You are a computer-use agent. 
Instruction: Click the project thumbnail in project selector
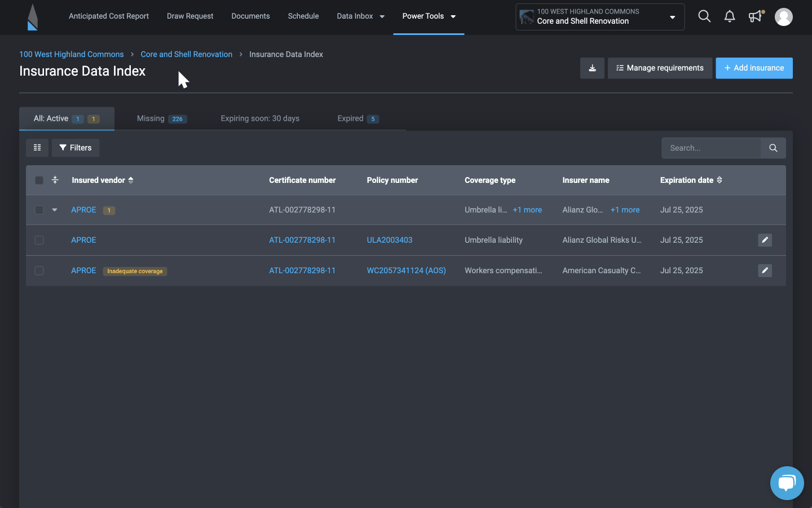[x=527, y=17]
